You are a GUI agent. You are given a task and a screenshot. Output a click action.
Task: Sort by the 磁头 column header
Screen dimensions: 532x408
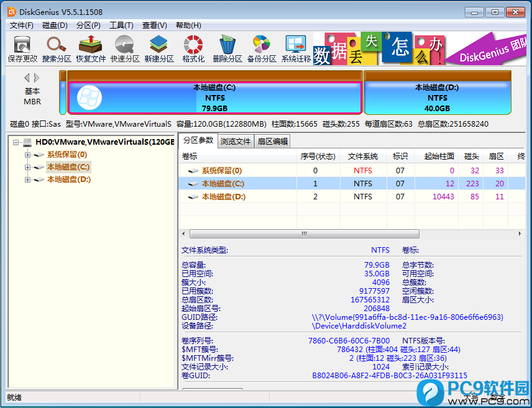[470, 156]
